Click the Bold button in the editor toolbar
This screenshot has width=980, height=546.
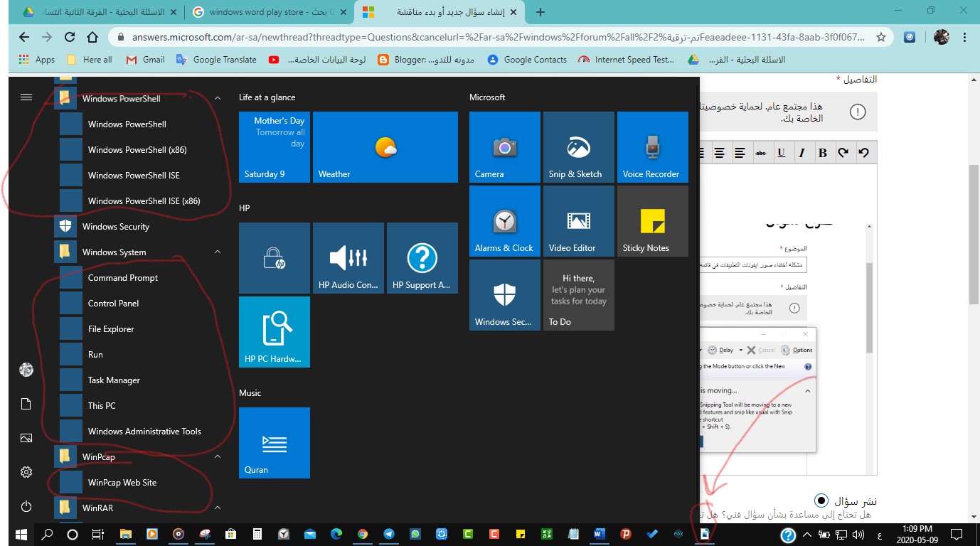pyautogui.click(x=823, y=152)
